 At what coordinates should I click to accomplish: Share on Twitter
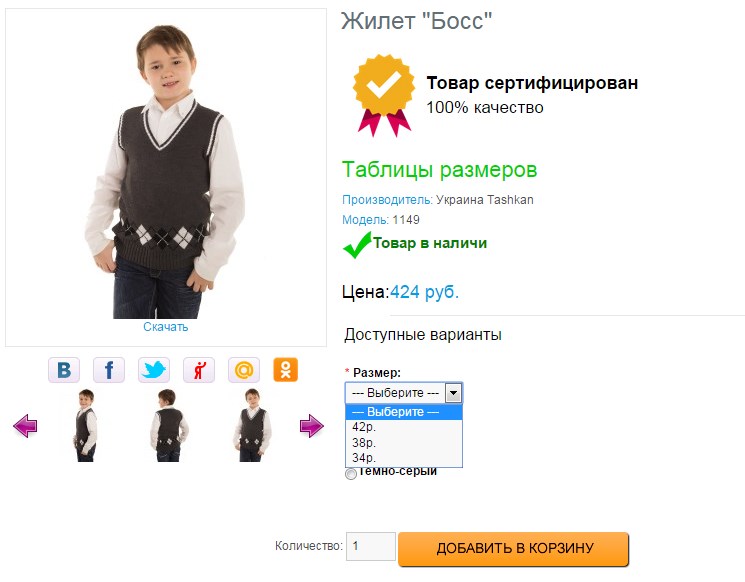(x=154, y=370)
